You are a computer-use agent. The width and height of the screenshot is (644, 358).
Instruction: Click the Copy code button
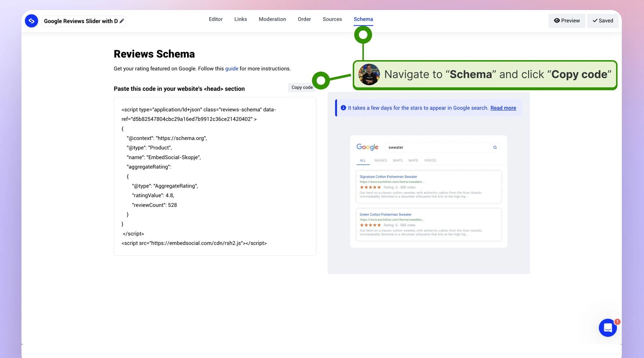click(302, 87)
